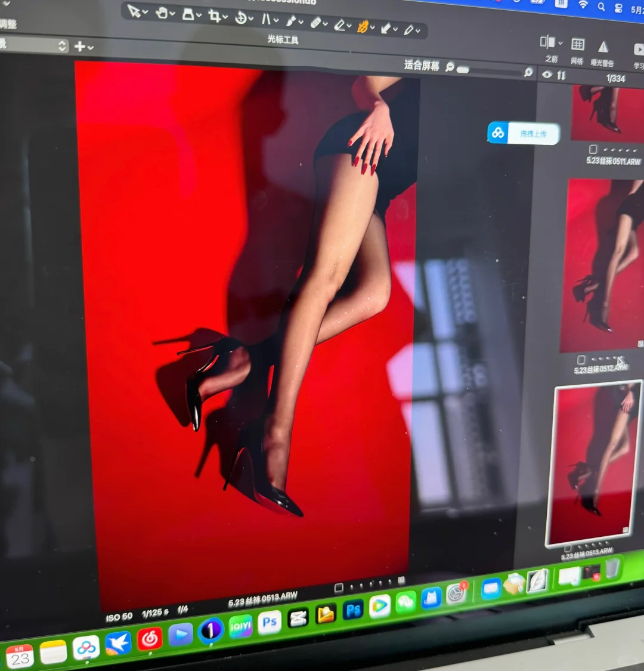Open Wi-Fi status in the menu bar
This screenshot has width=644, height=671.
click(583, 4)
